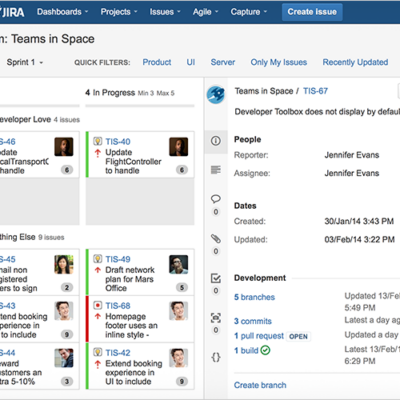This screenshot has width=400, height=400.
Task: Click the Create Issue button
Action: point(312,12)
